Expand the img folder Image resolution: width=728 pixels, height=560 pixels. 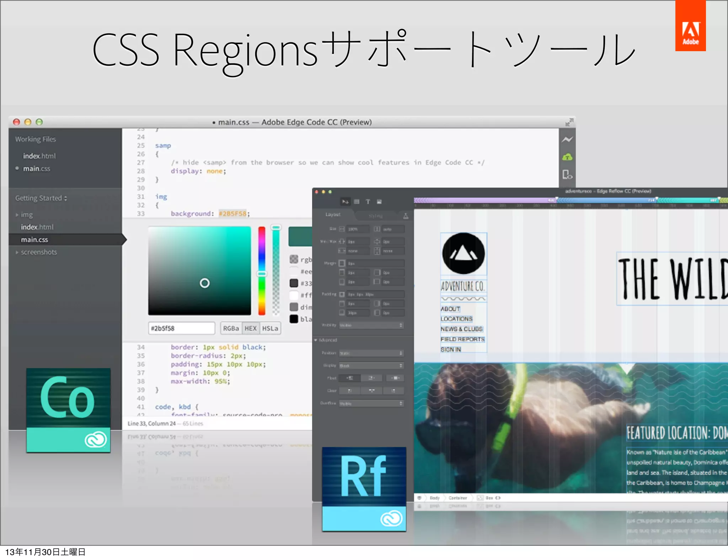(17, 215)
